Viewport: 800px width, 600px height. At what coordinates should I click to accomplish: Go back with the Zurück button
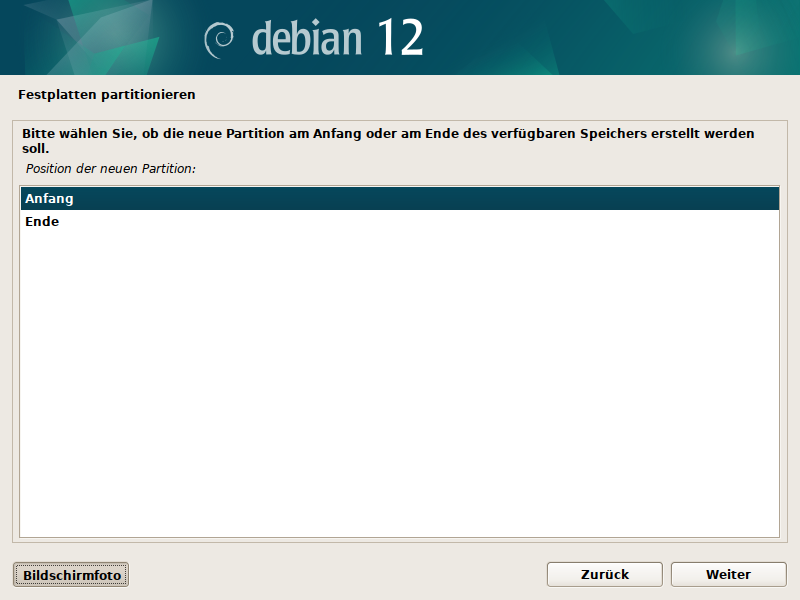pyautogui.click(x=605, y=574)
